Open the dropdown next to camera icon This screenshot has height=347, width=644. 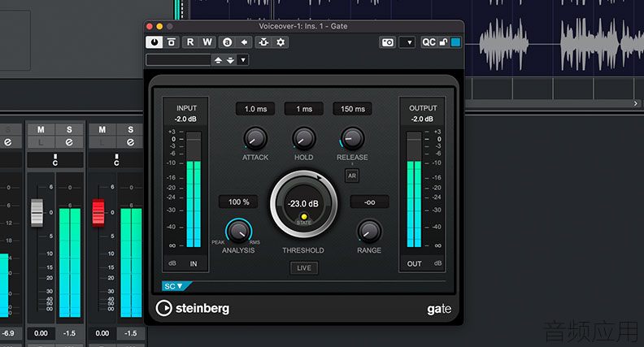pyautogui.click(x=407, y=42)
